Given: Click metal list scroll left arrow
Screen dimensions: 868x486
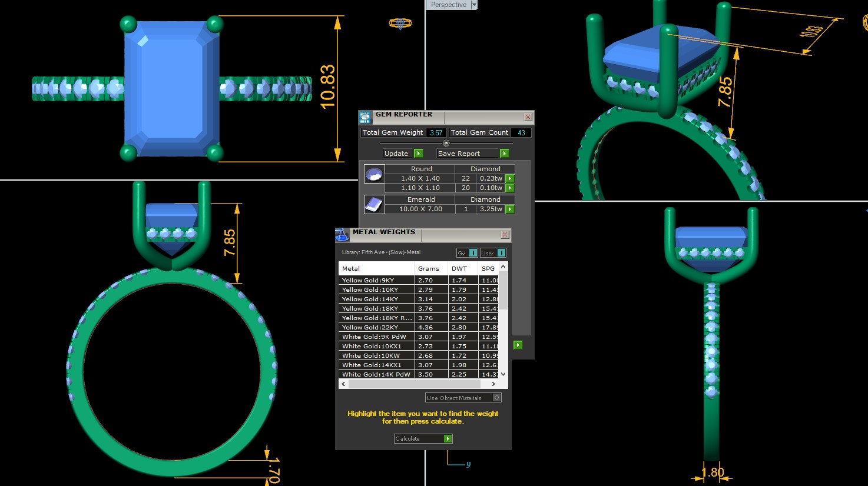Looking at the screenshot, I should 343,384.
